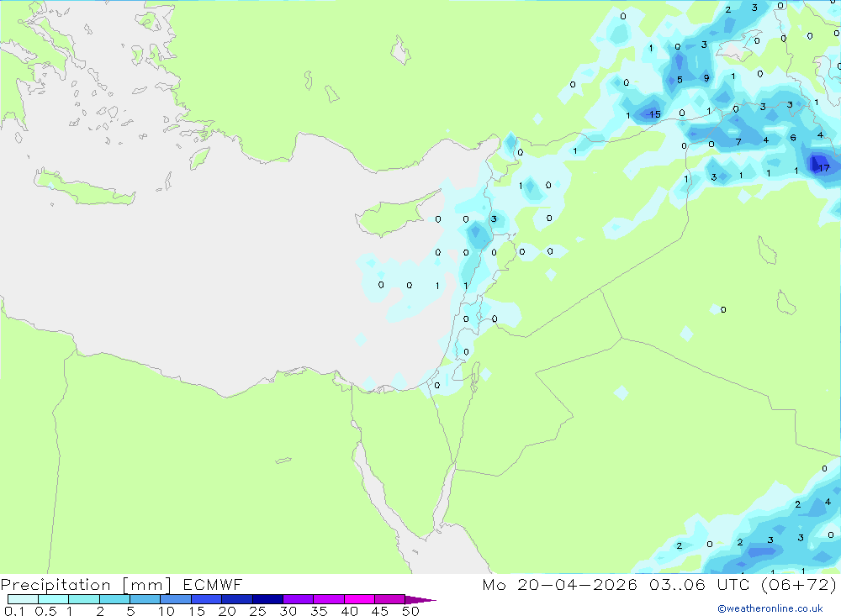Click the "40" legend scale label
Viewport: 841px width, 616px height.
coord(349,611)
